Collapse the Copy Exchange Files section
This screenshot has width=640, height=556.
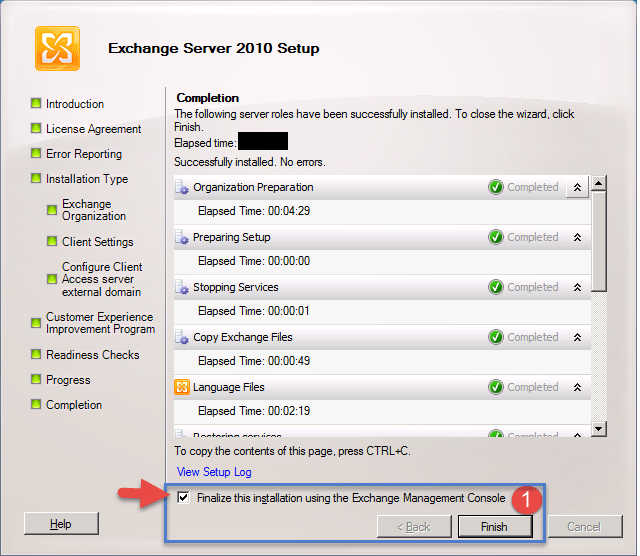click(577, 337)
